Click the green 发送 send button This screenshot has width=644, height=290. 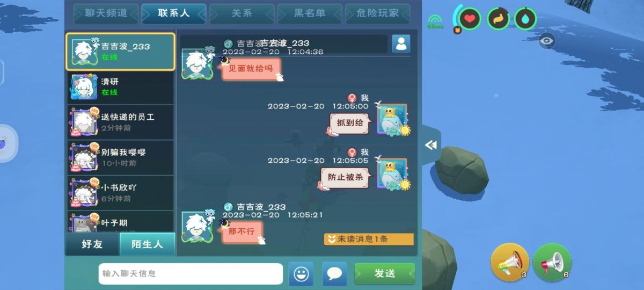(x=385, y=274)
